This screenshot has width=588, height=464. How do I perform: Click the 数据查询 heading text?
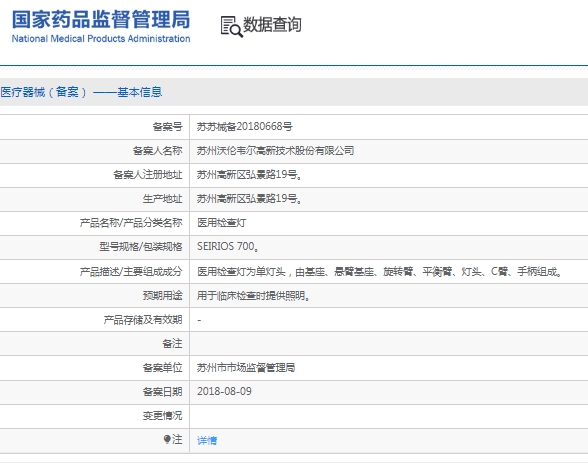272,25
